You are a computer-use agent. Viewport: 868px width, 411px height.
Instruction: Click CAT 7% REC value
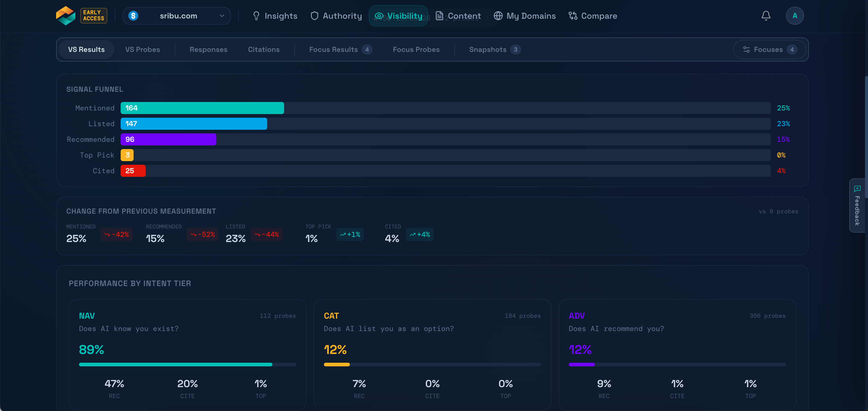click(x=359, y=384)
